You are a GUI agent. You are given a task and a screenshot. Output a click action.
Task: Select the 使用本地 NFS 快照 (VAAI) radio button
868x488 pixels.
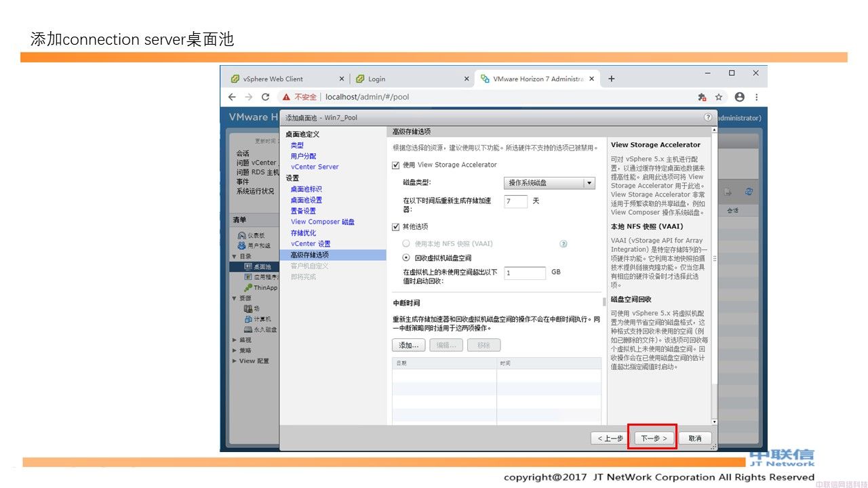(406, 243)
